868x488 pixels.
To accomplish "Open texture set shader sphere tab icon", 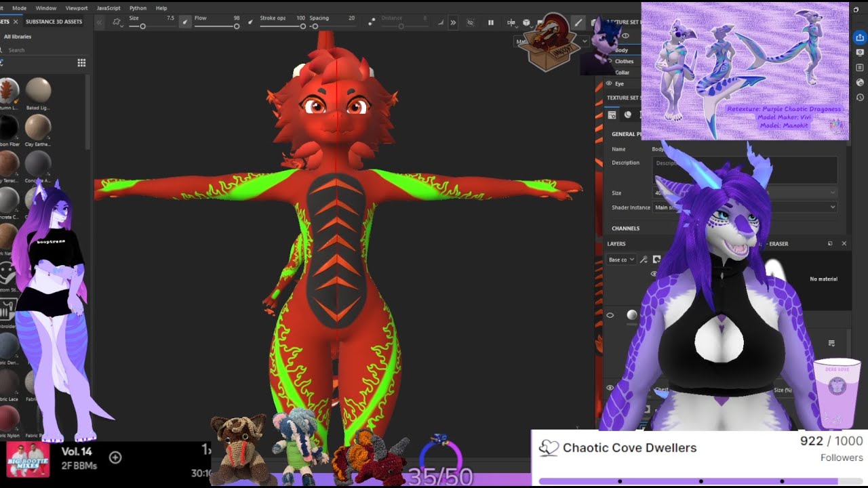I will tap(628, 115).
